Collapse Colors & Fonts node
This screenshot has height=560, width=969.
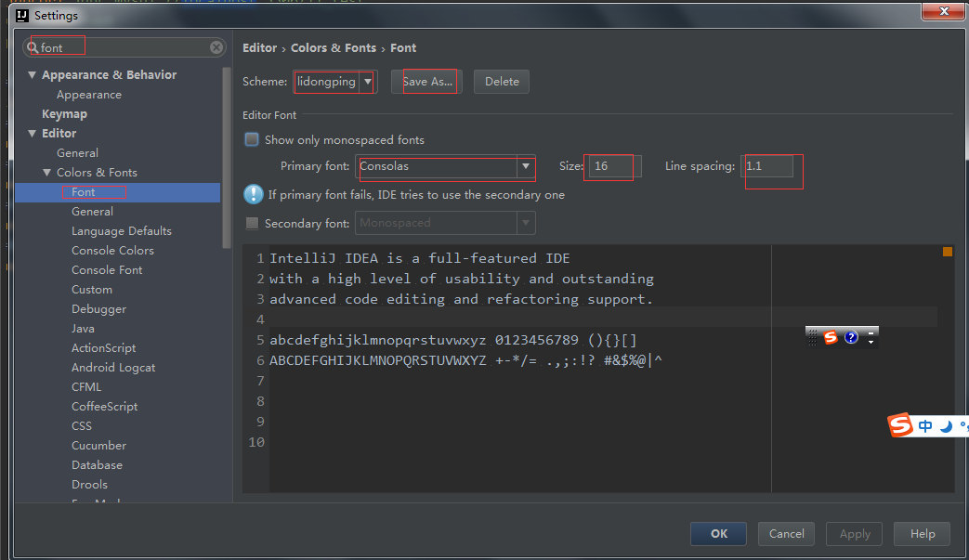47,172
